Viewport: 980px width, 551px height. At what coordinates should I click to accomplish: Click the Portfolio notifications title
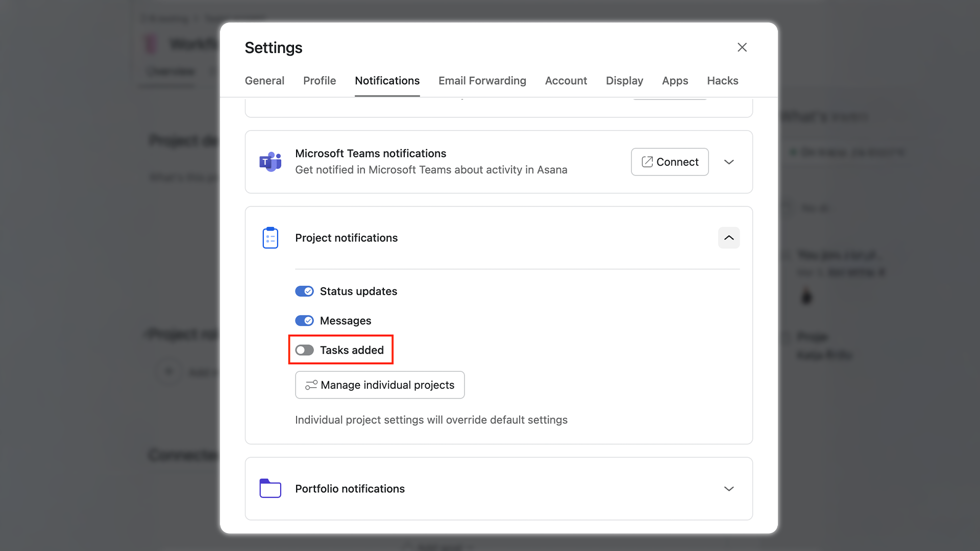click(x=350, y=489)
